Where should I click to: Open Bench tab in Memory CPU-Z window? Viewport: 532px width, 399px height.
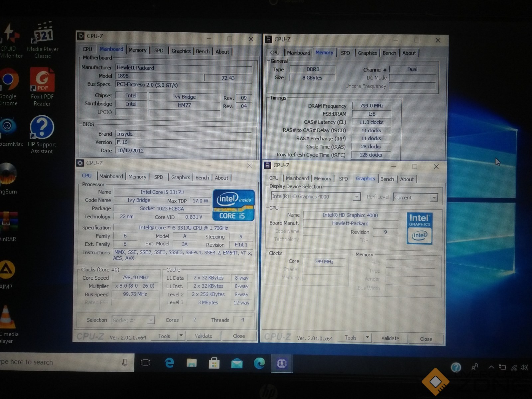(x=389, y=53)
